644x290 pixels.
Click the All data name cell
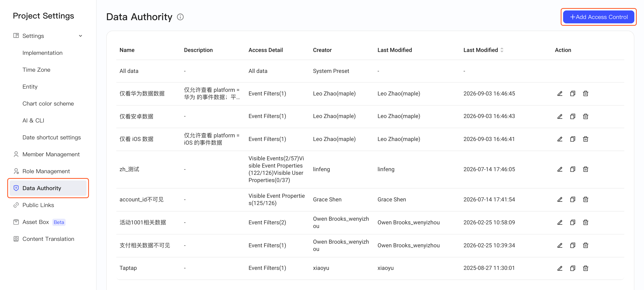tap(129, 71)
